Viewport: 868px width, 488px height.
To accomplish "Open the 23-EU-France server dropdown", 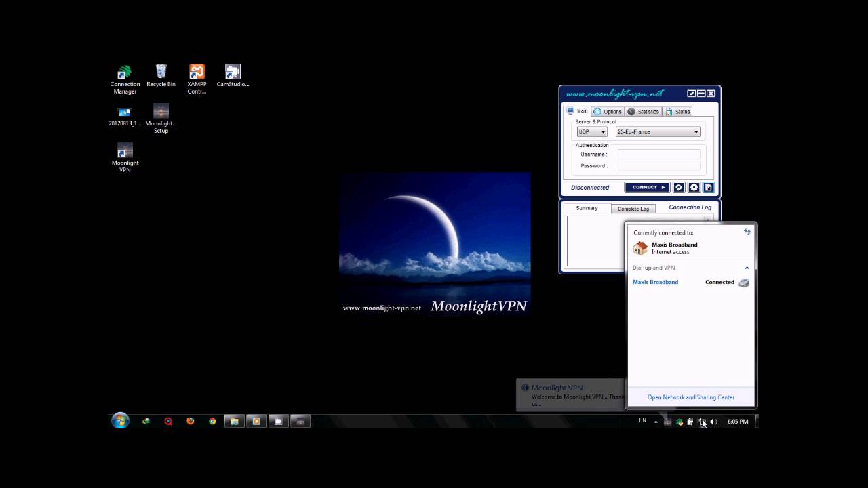I will click(x=658, y=132).
